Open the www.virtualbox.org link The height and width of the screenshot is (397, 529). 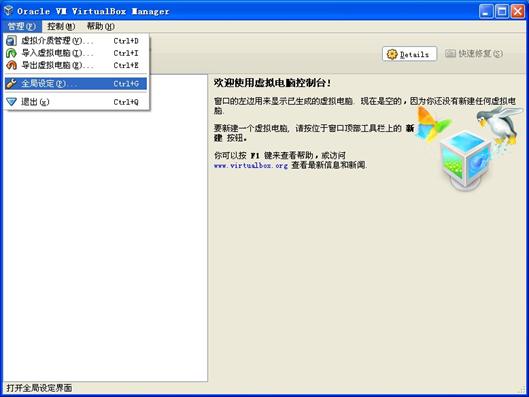[251, 166]
